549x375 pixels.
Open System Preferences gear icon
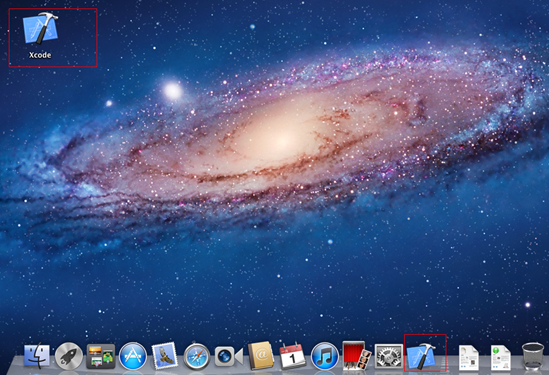(389, 356)
